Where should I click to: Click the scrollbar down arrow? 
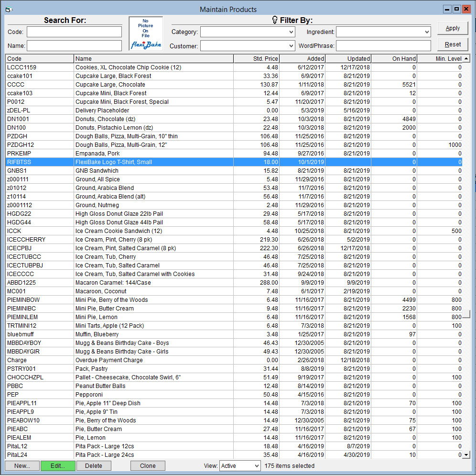pos(466,455)
